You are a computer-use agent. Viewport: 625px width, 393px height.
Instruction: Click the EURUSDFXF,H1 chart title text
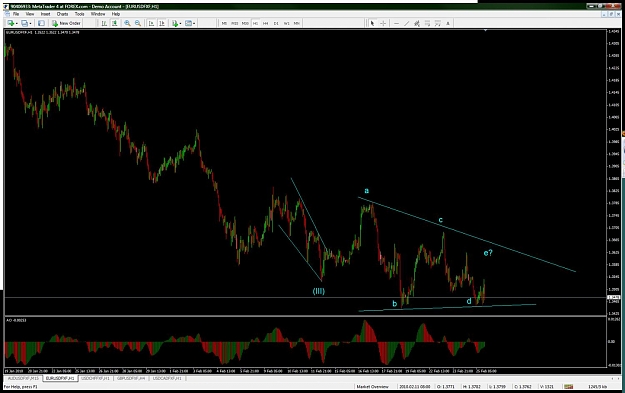(42, 32)
